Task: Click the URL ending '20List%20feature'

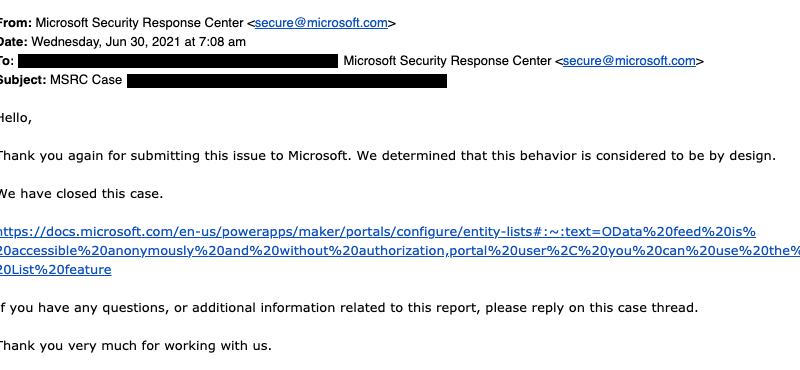Action: pyautogui.click(x=56, y=270)
